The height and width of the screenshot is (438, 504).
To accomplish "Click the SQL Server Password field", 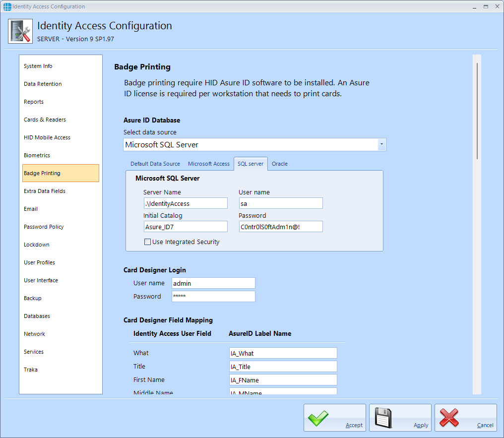I will click(x=281, y=227).
